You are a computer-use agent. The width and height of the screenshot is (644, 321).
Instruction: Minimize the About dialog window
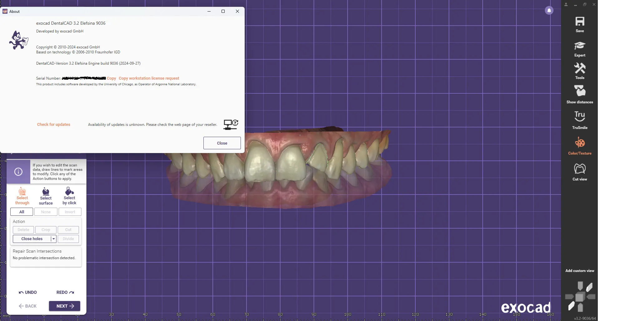click(x=209, y=11)
